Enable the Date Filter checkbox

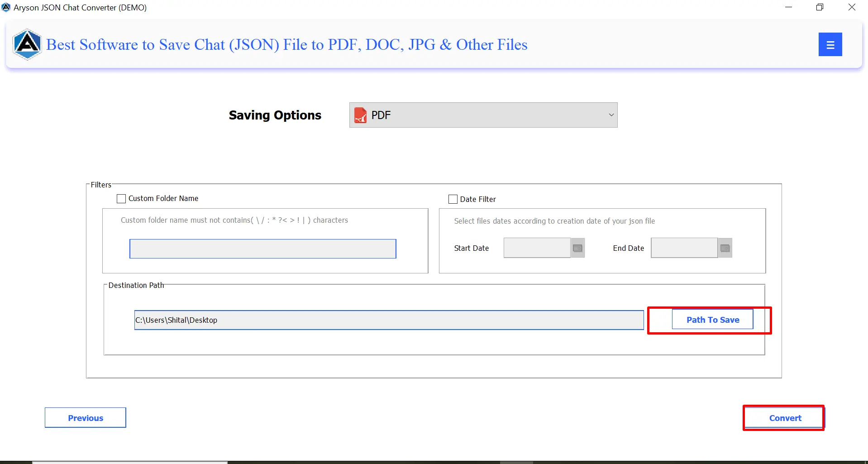tap(453, 199)
